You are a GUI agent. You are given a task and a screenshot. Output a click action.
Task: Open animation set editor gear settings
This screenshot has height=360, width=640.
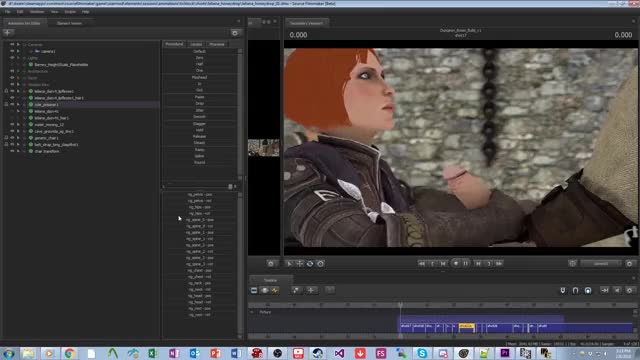coord(235,33)
